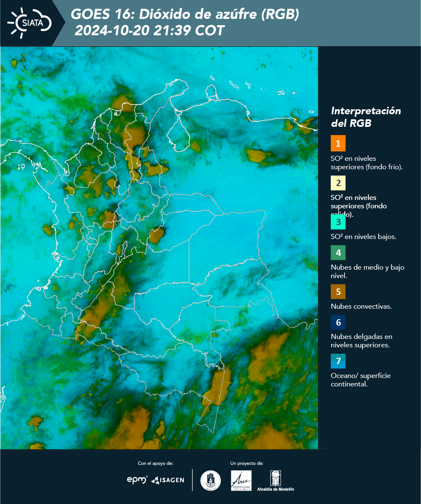
Task: Click the ISAGEN sponsor logo
Action: click(167, 480)
